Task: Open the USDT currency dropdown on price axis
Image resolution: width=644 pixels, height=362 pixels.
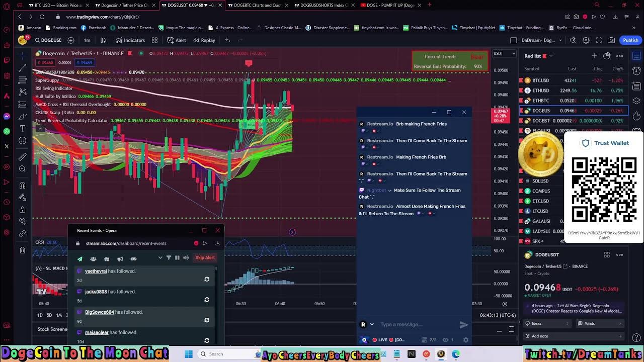Action: click(504, 53)
